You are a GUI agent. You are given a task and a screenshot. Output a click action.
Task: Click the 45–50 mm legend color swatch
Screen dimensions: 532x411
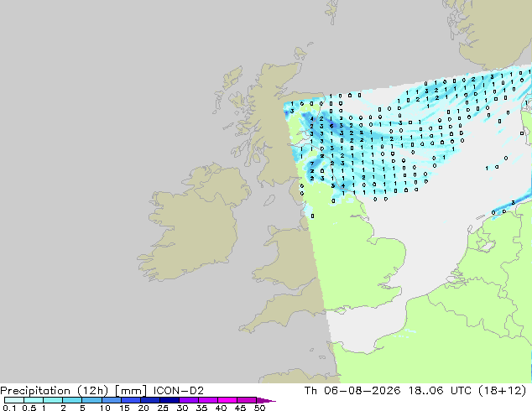coord(247,400)
